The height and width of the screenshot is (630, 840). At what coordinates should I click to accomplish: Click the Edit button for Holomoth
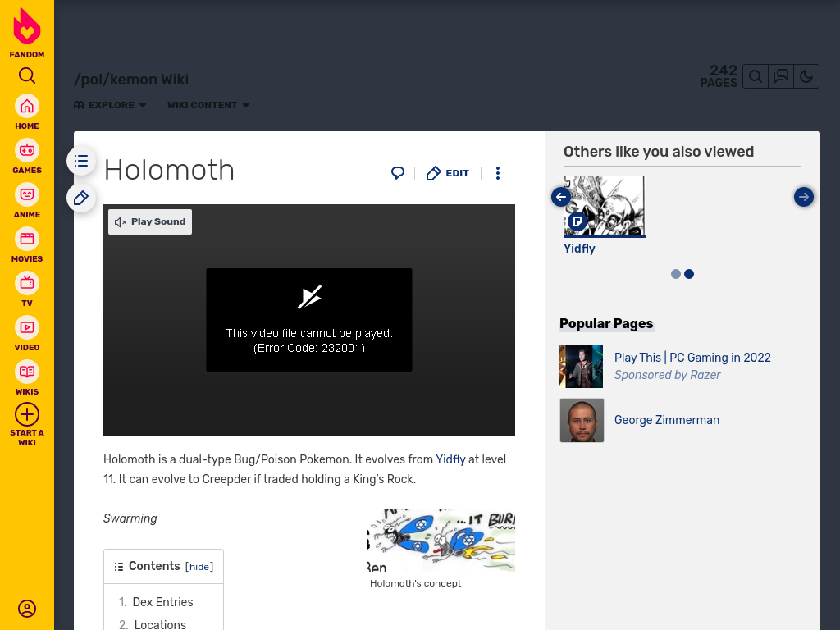[x=448, y=173]
